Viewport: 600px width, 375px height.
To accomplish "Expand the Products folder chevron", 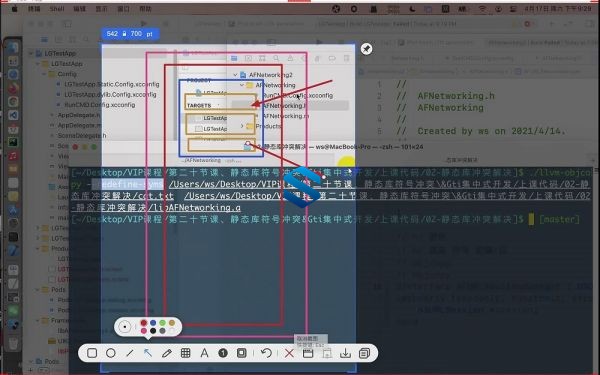I will pyautogui.click(x=242, y=126).
